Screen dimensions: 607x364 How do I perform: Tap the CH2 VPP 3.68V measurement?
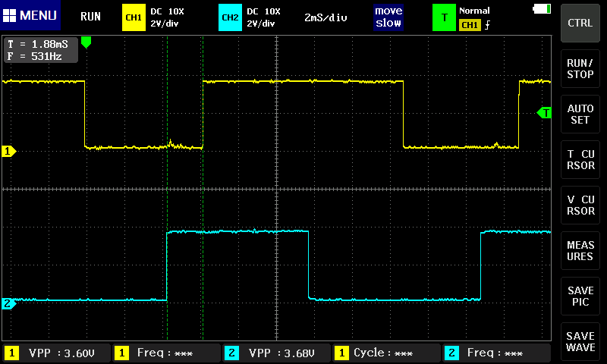(276, 353)
